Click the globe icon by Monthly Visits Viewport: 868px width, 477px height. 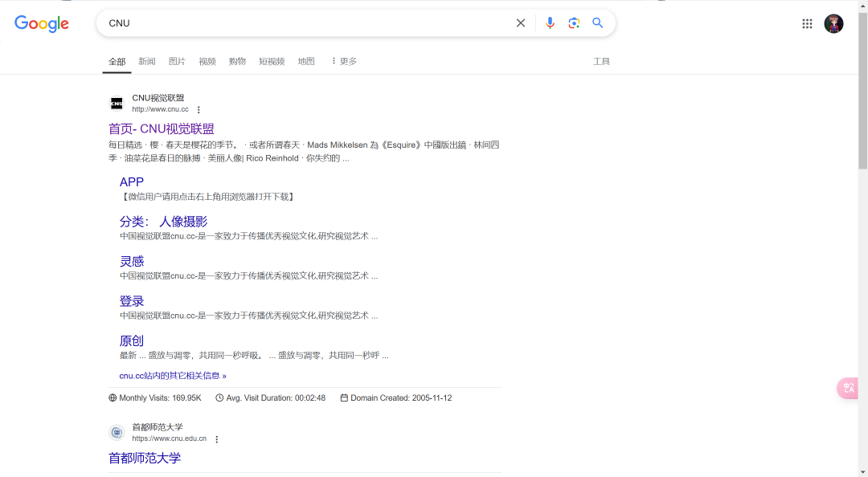tap(113, 397)
